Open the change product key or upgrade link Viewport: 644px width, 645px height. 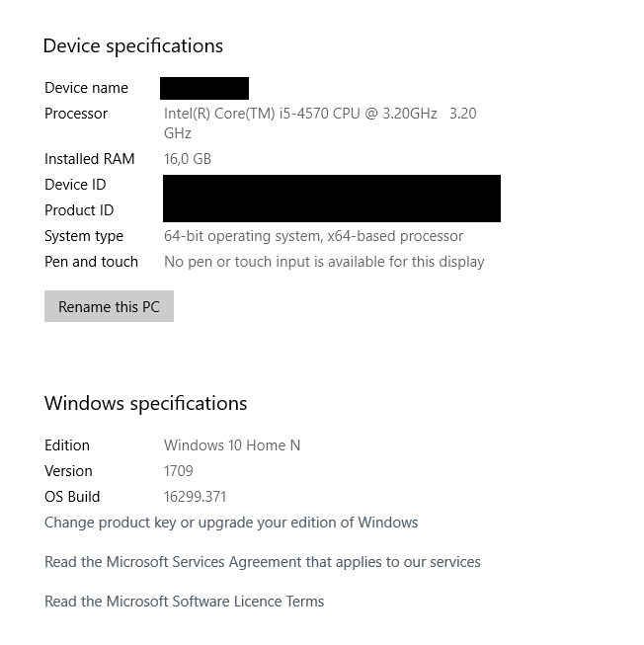pyautogui.click(x=231, y=523)
